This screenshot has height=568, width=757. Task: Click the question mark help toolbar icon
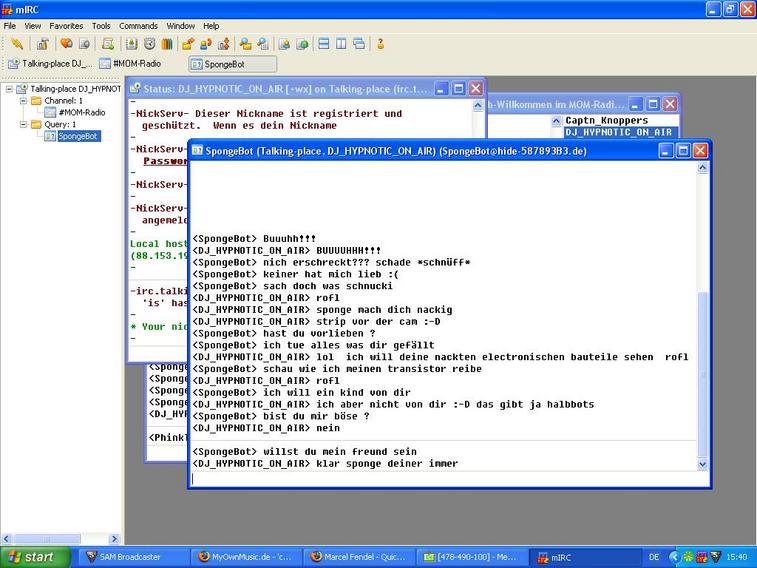381,44
